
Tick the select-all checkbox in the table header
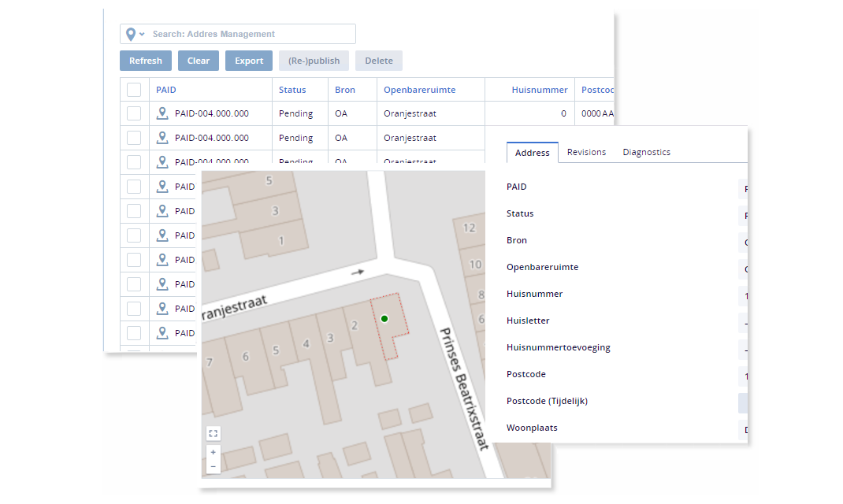click(134, 90)
